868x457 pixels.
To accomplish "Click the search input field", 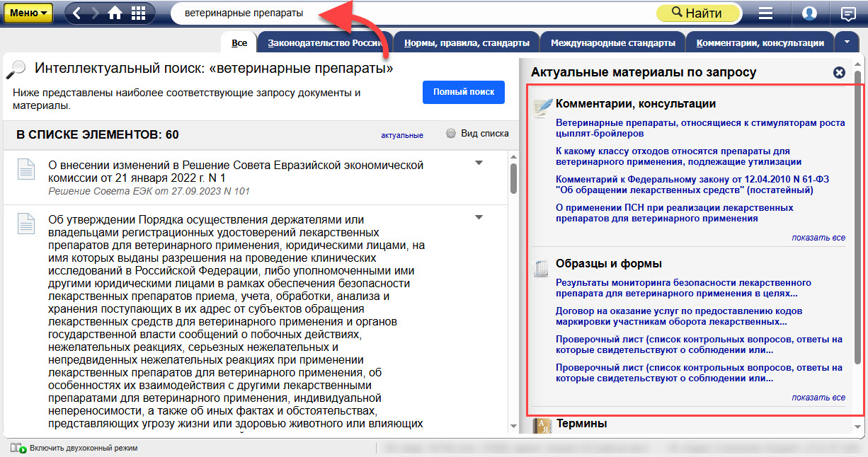I will pos(411,13).
